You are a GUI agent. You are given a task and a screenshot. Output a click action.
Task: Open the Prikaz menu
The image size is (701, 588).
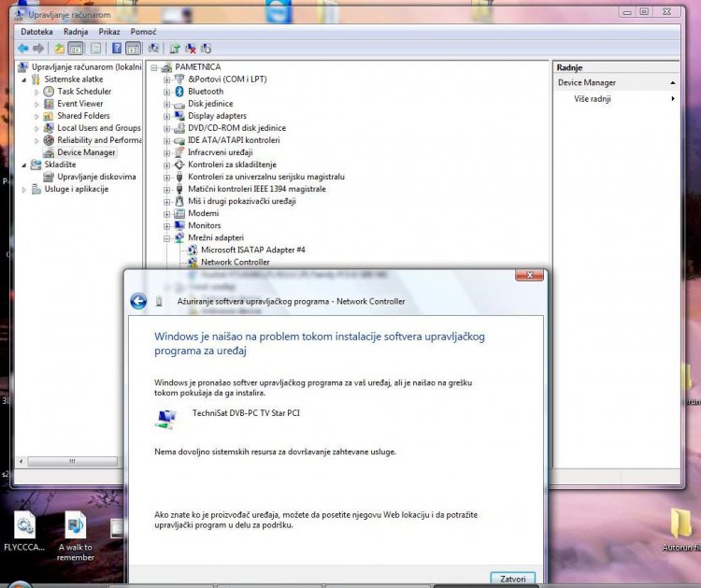pos(109,32)
